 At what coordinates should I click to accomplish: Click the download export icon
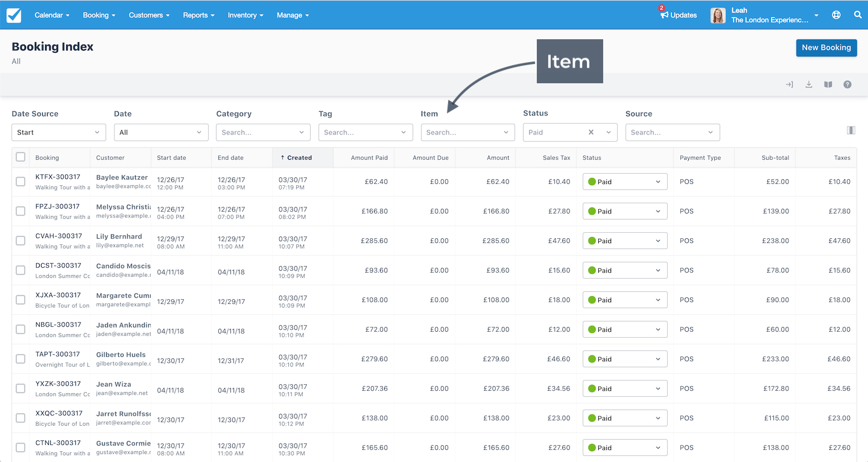809,84
